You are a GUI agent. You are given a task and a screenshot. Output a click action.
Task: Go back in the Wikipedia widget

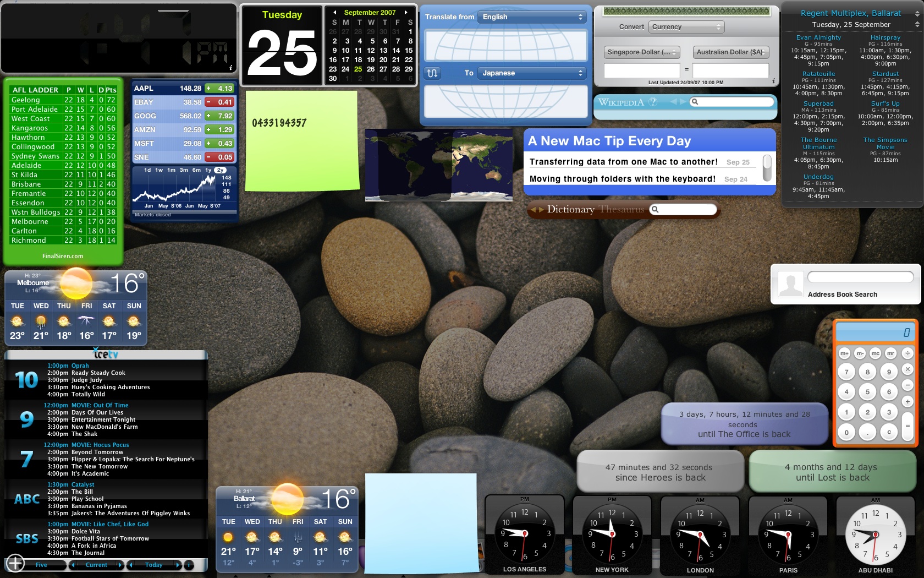tap(674, 101)
